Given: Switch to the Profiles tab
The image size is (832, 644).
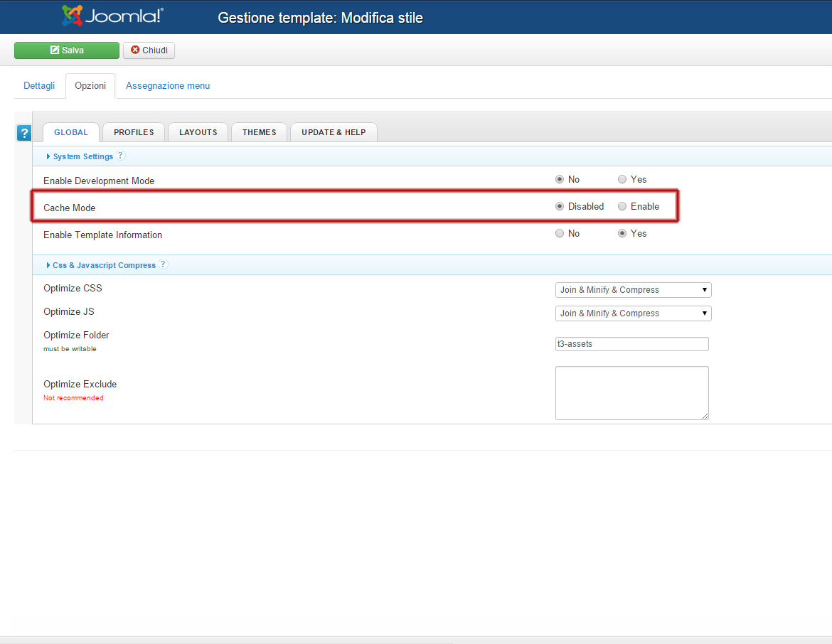Looking at the screenshot, I should [x=134, y=132].
